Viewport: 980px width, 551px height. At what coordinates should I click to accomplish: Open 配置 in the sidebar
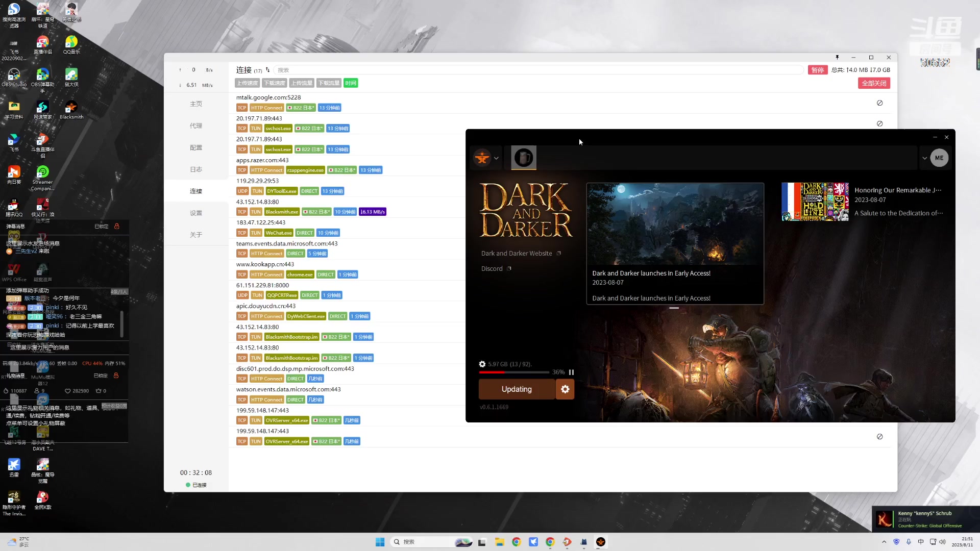click(196, 148)
